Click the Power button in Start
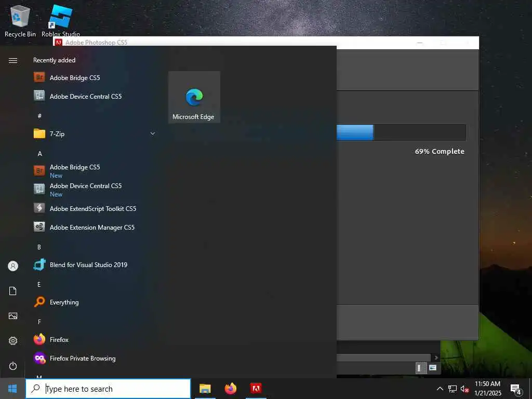Viewport: 532px width, 399px height. pos(13,366)
